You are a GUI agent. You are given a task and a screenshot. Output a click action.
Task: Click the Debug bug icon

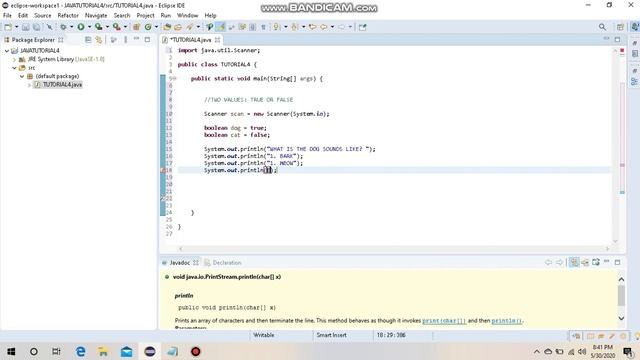point(63,27)
